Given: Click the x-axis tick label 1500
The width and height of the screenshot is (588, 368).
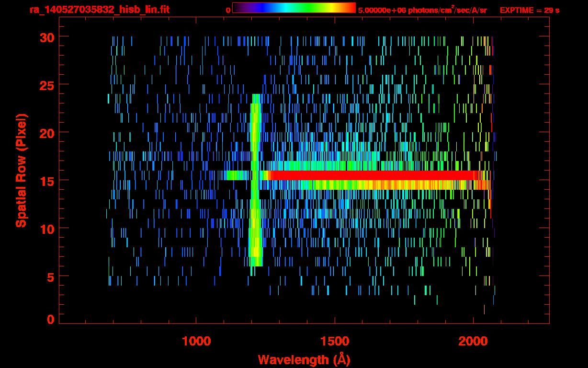Looking at the screenshot, I should click(x=335, y=341).
